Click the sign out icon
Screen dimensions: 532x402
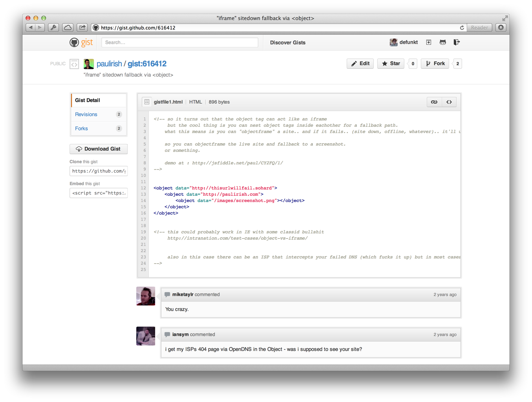click(456, 42)
